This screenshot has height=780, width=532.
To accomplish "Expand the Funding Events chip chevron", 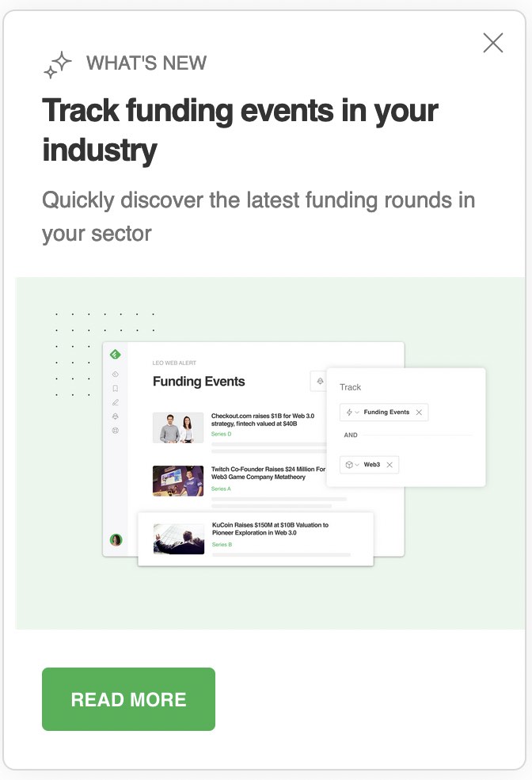I will click(x=357, y=413).
